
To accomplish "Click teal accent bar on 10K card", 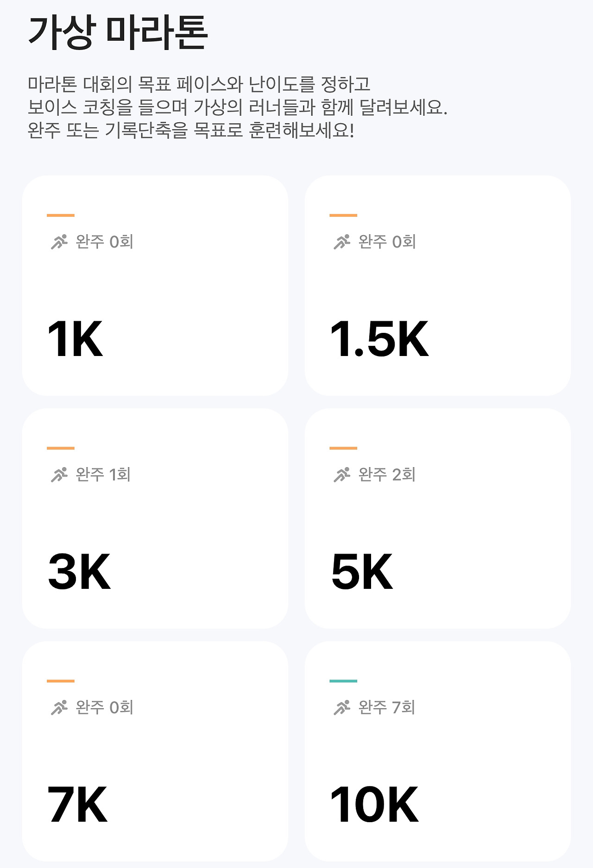I will [x=343, y=681].
